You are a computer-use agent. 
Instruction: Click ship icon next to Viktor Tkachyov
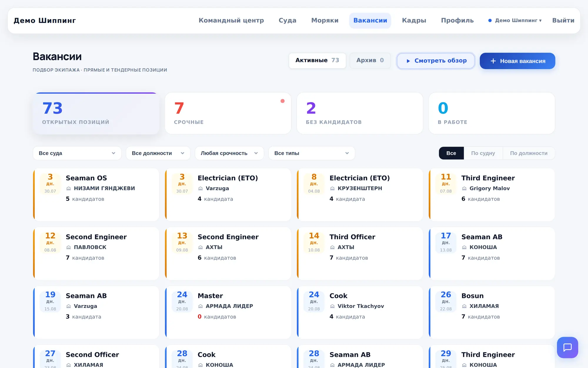(x=332, y=306)
